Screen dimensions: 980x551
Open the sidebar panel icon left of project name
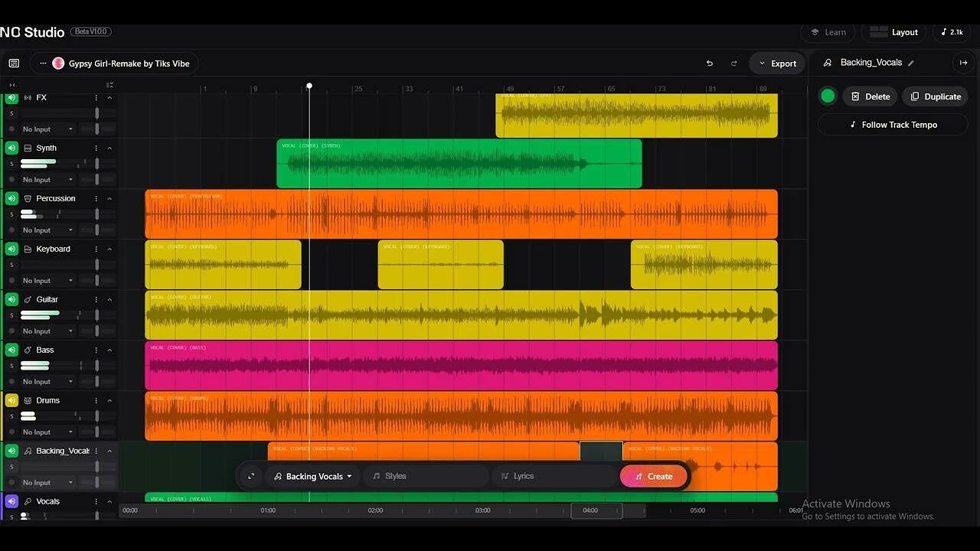click(14, 64)
